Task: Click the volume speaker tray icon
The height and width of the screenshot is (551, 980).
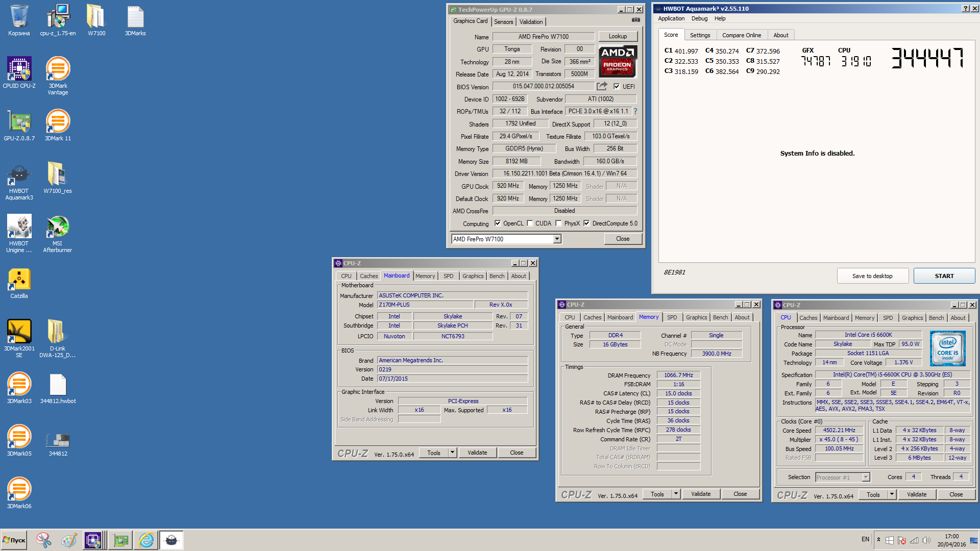Action: pyautogui.click(x=926, y=540)
